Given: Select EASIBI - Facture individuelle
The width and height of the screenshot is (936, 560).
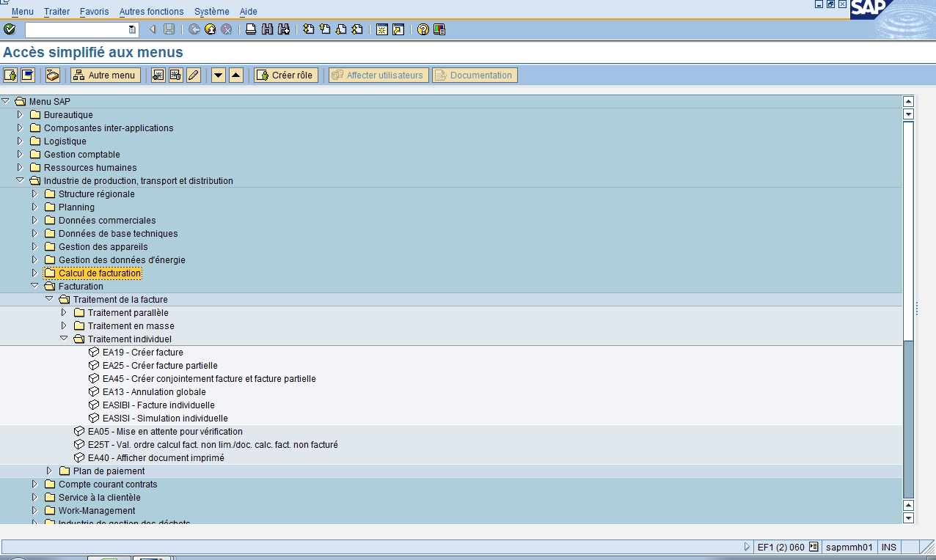Looking at the screenshot, I should point(158,405).
